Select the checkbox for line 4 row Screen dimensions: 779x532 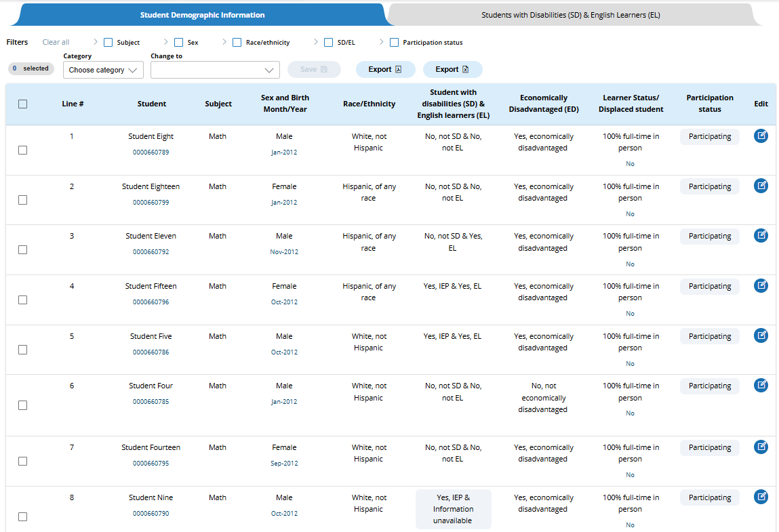click(23, 300)
